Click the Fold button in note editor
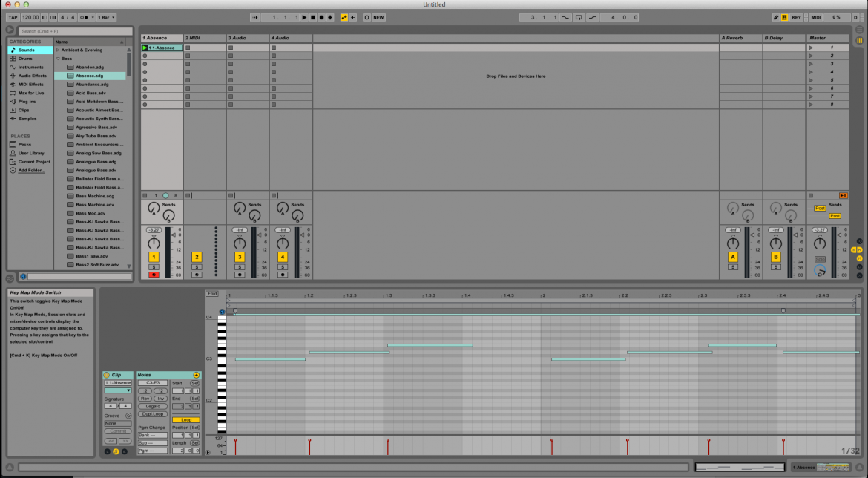 212,294
